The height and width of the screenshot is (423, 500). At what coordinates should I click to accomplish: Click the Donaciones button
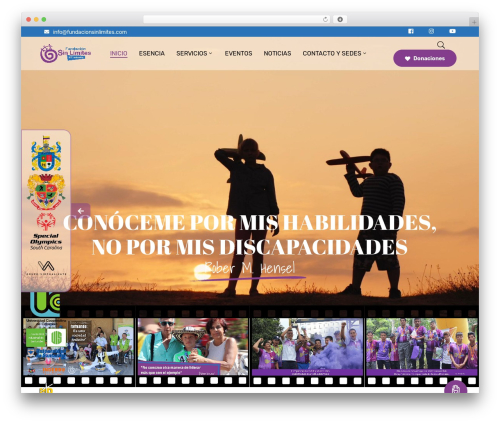[x=425, y=58]
